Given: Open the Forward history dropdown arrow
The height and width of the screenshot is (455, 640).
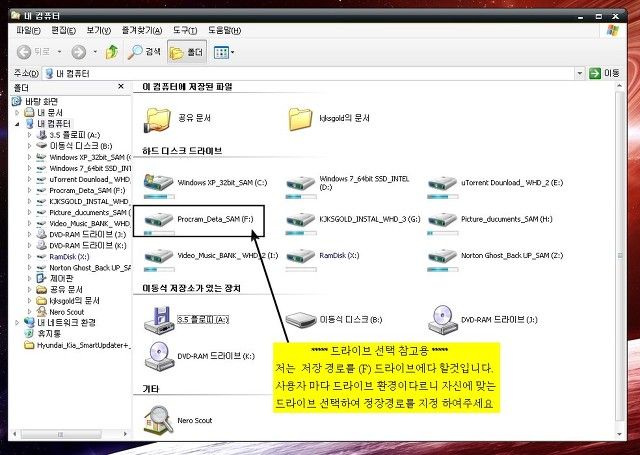Looking at the screenshot, I should pyautogui.click(x=95, y=52).
